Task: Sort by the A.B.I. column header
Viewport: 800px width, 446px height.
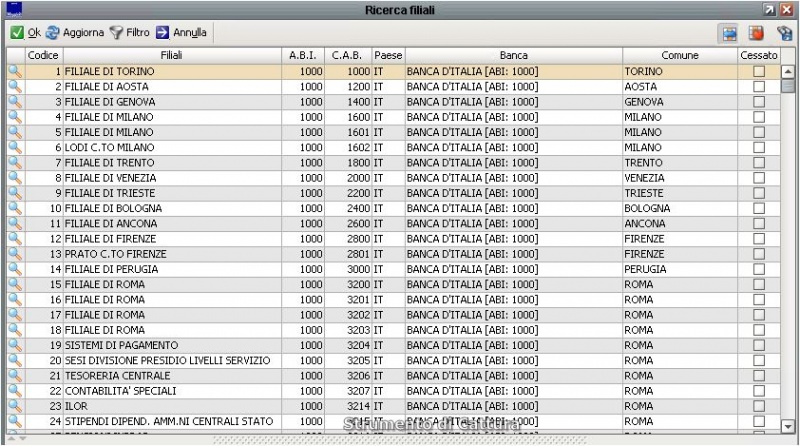Action: [303, 55]
